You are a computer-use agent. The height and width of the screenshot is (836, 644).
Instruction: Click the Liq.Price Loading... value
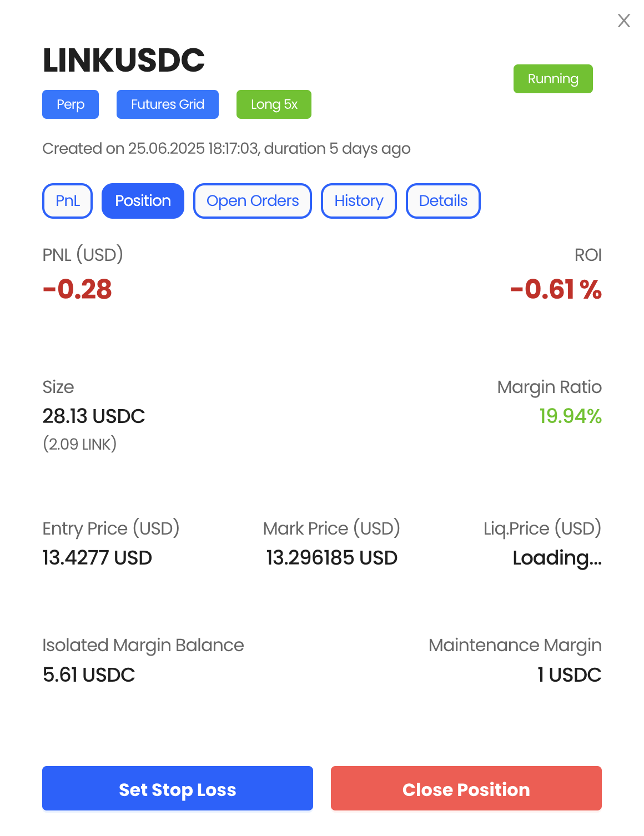click(557, 558)
